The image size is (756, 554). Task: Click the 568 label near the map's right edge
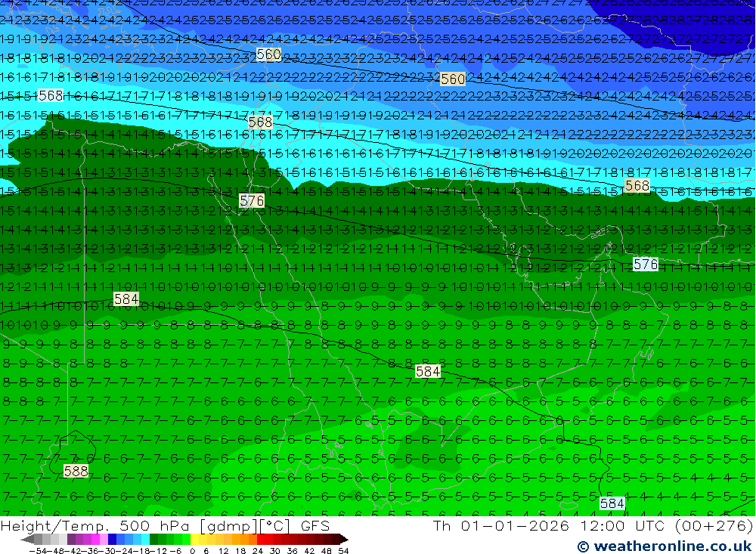pos(637,186)
